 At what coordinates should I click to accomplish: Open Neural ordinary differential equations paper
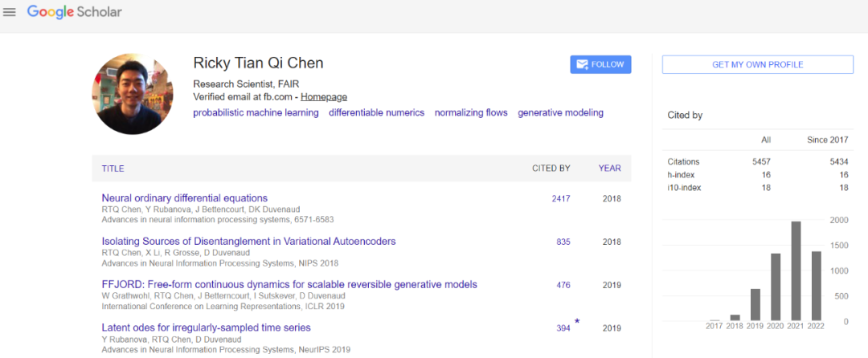tap(184, 198)
